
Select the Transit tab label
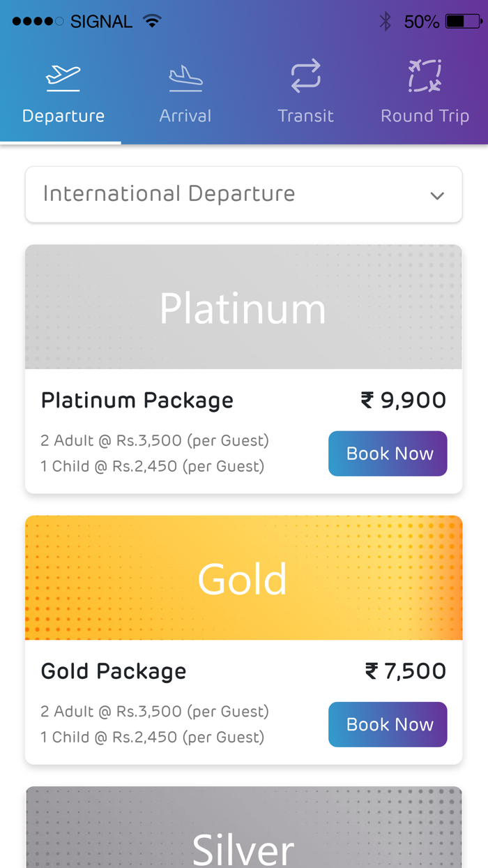(x=305, y=116)
